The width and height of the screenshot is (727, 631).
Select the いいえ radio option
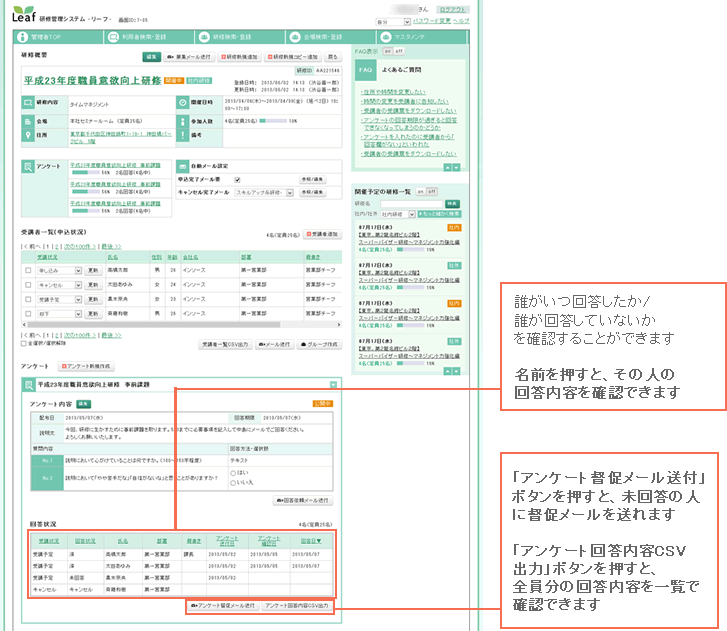[233, 483]
